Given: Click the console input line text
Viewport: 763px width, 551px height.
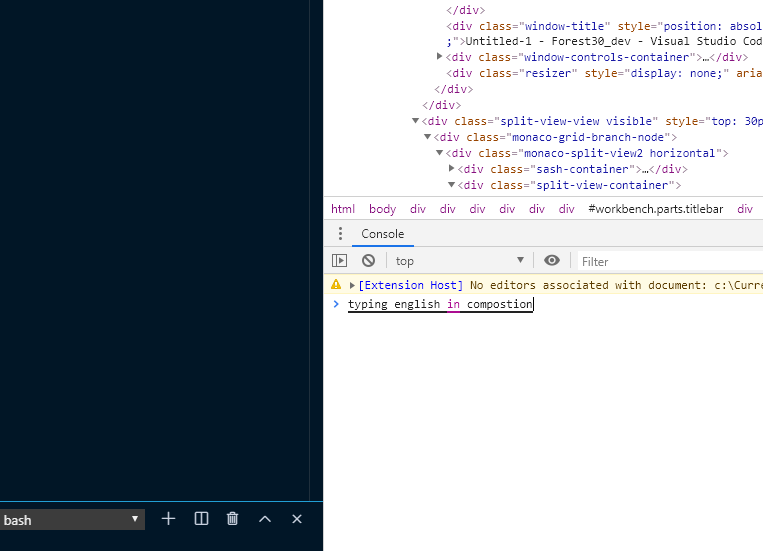Looking at the screenshot, I should [x=440, y=304].
